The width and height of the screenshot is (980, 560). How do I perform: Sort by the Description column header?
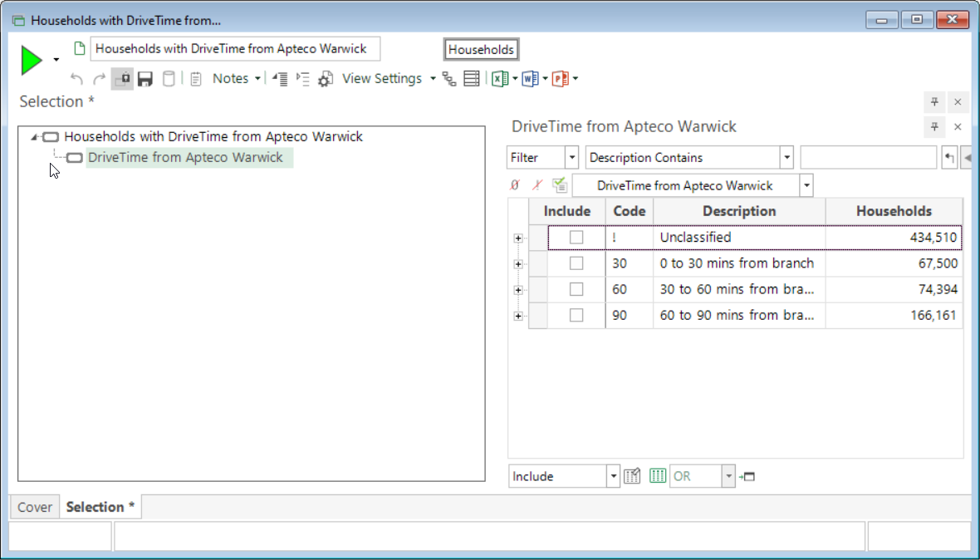739,211
